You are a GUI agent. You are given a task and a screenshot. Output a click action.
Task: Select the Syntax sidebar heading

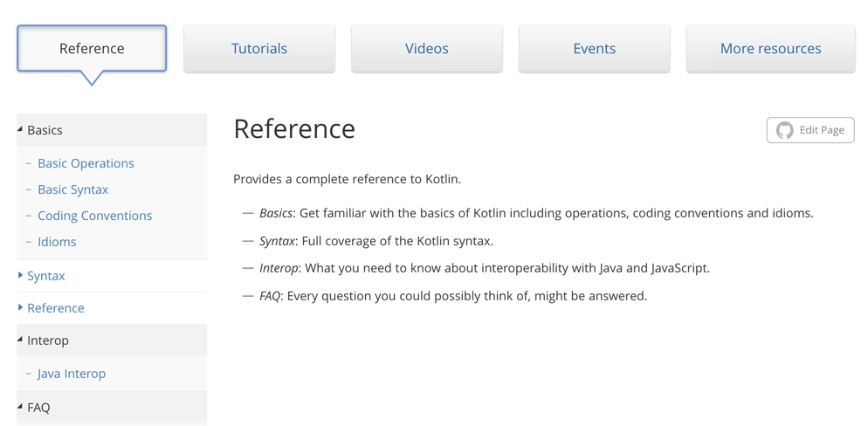tap(46, 276)
